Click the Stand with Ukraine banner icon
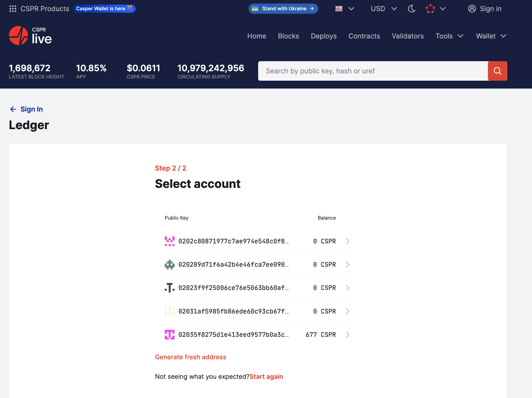The image size is (532, 398). click(x=256, y=8)
